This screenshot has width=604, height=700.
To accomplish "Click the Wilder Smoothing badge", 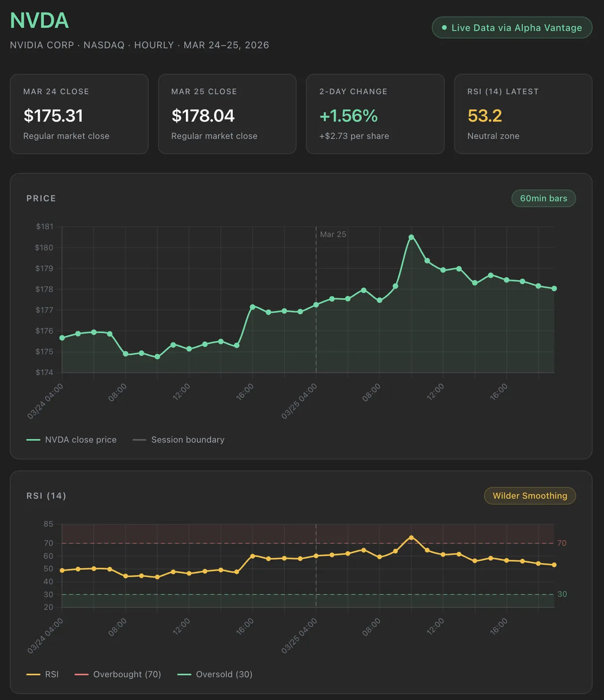I will (530, 496).
